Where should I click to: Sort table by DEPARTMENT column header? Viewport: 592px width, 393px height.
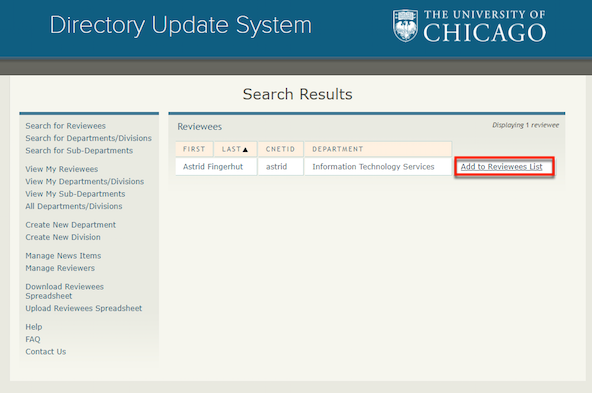(378, 149)
